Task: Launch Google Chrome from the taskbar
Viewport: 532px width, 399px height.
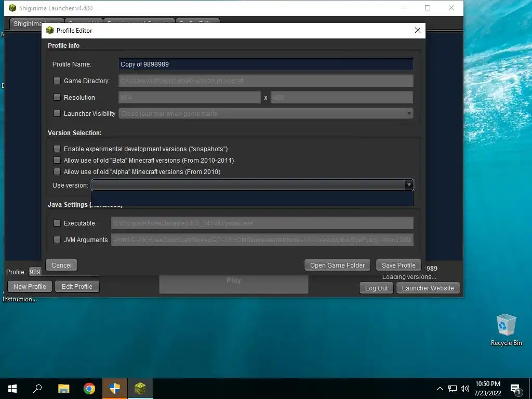Action: pyautogui.click(x=89, y=389)
